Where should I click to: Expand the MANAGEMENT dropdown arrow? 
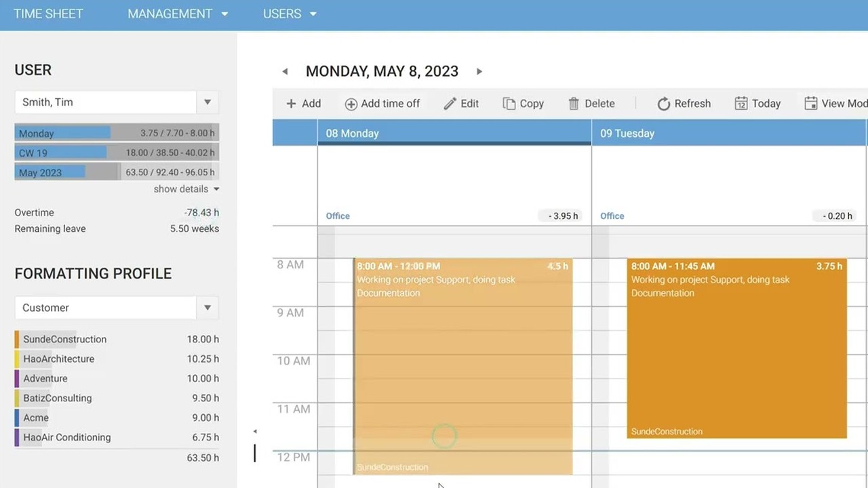224,14
